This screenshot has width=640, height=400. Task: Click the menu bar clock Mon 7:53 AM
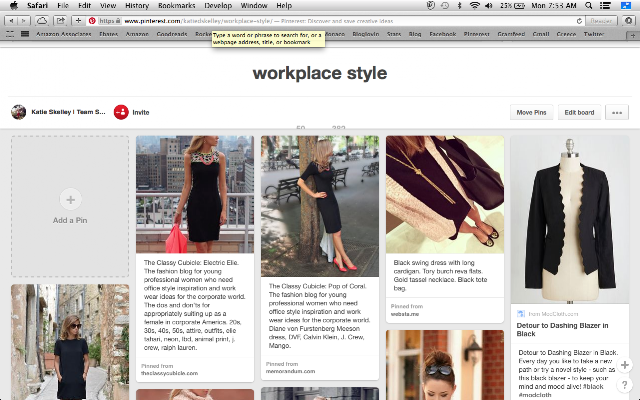(554, 5)
